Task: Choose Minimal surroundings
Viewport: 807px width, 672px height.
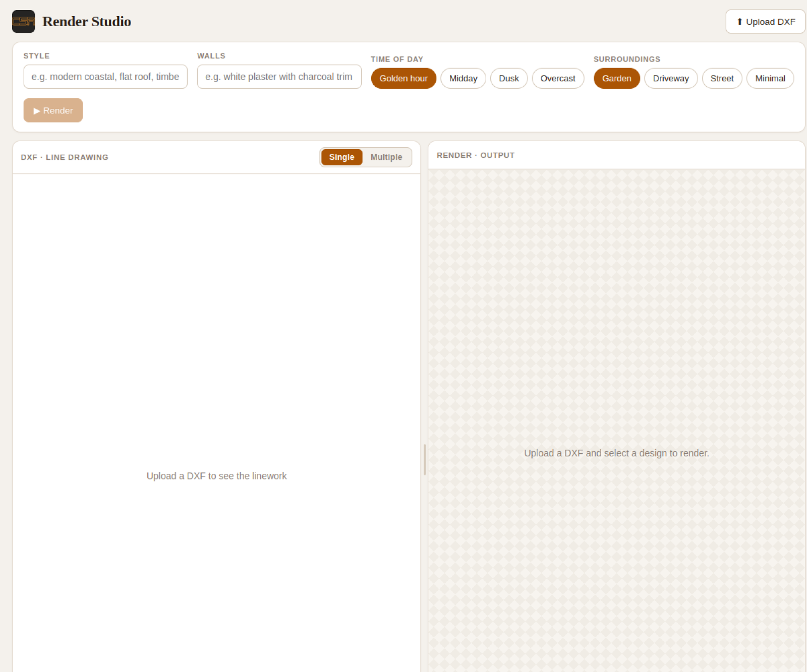Action: pos(770,78)
